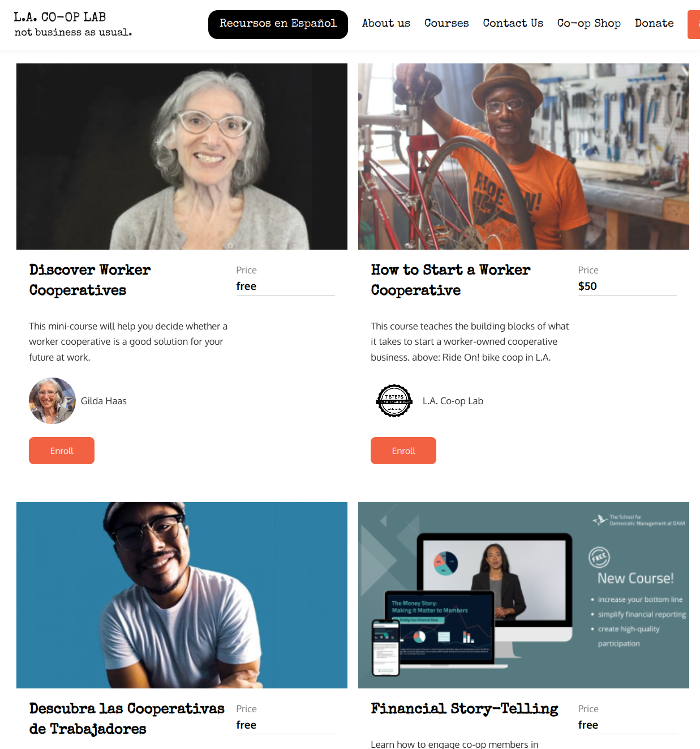This screenshot has height=749, width=700.
Task: Click the orange button at header edge
Action: click(x=694, y=24)
